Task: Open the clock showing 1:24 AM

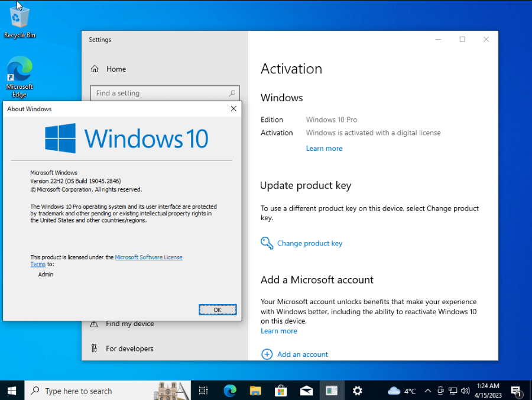Action: pyautogui.click(x=488, y=391)
